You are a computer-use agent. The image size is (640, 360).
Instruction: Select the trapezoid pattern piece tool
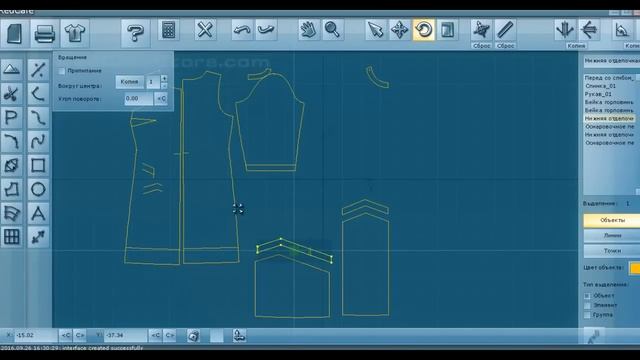(x=12, y=189)
